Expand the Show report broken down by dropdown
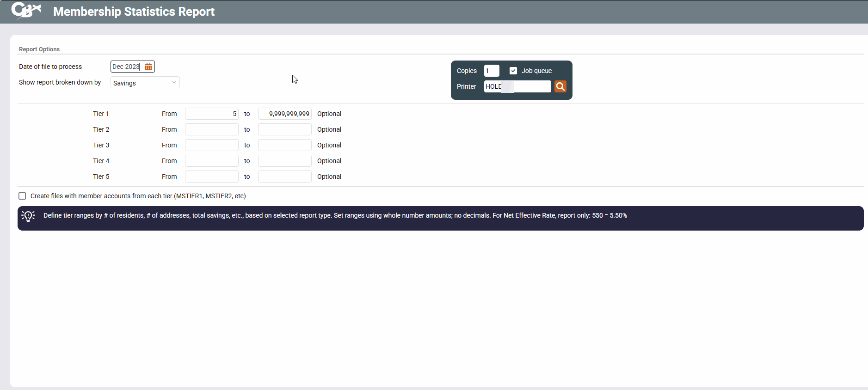 tap(145, 83)
